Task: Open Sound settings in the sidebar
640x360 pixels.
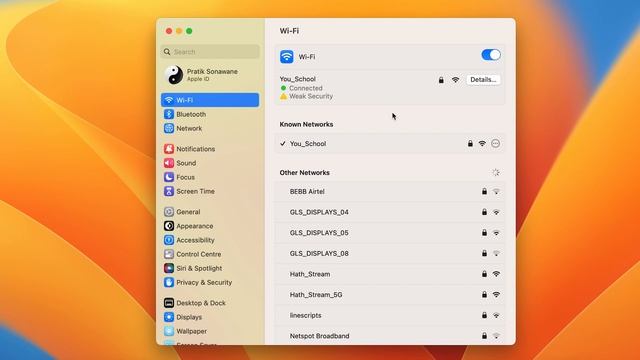Action: tap(210, 163)
